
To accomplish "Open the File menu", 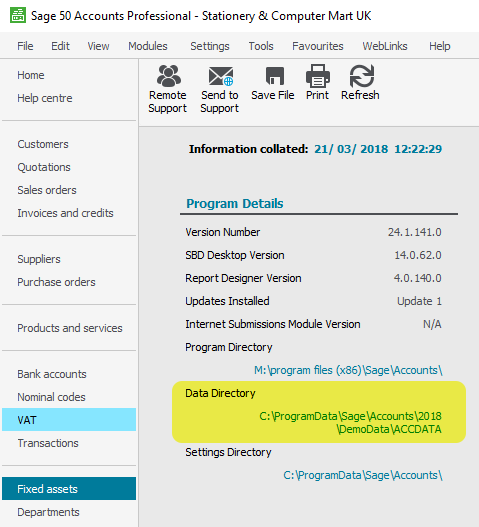I will [25, 46].
